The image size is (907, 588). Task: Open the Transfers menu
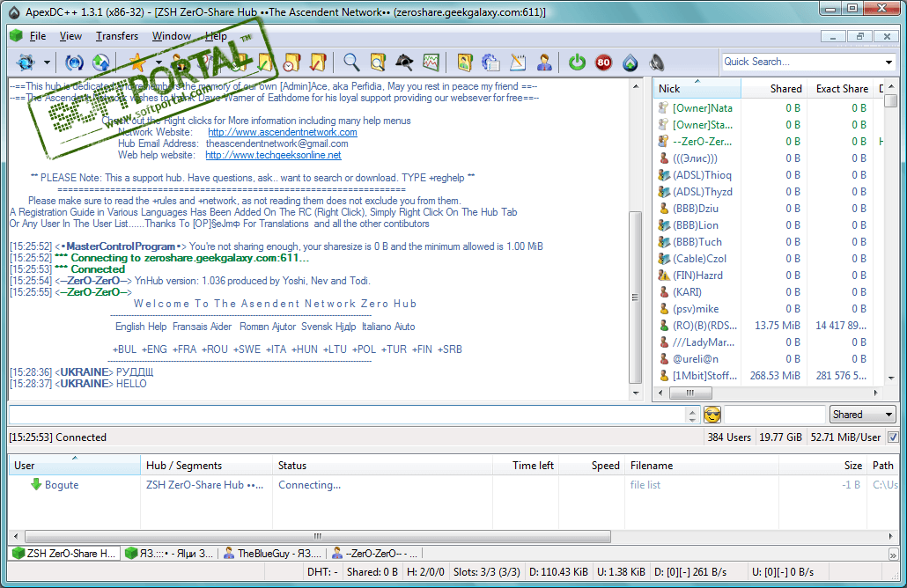(117, 36)
